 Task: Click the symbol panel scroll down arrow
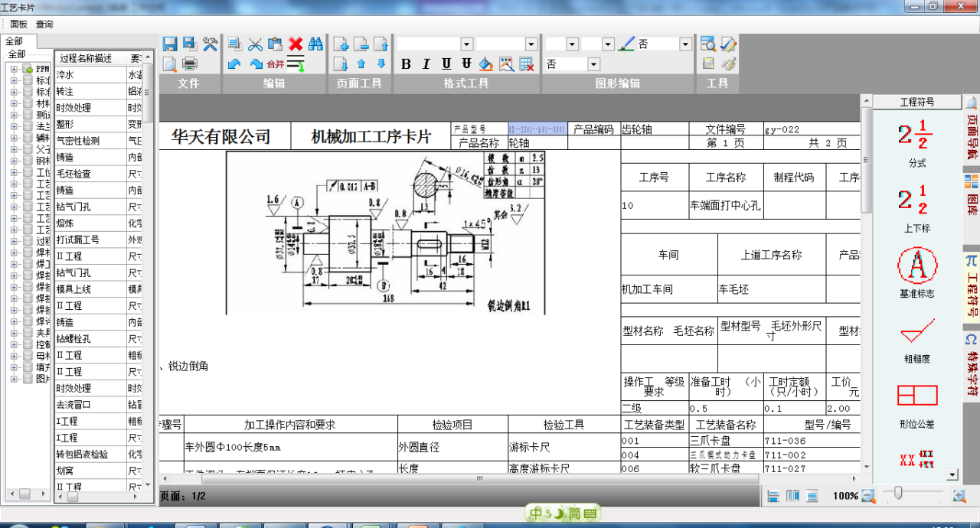click(x=952, y=475)
